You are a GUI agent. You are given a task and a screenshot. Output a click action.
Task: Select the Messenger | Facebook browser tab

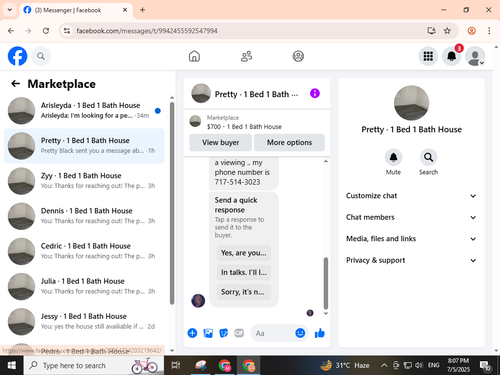(x=76, y=10)
